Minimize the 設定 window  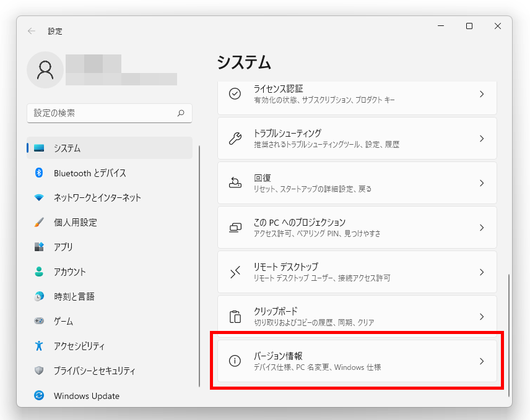pos(441,26)
